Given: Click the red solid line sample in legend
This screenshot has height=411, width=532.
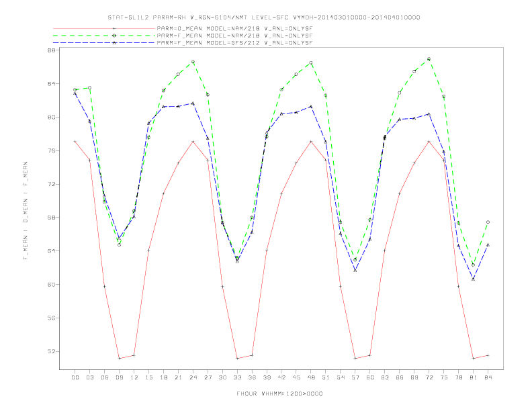Looking at the screenshot, I should coord(104,28).
